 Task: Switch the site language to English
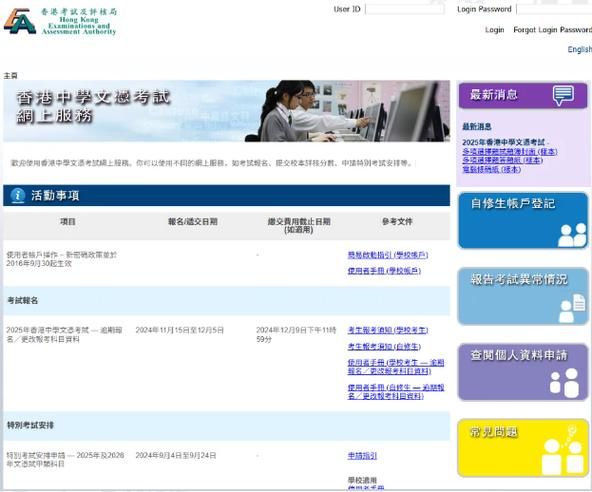click(580, 49)
